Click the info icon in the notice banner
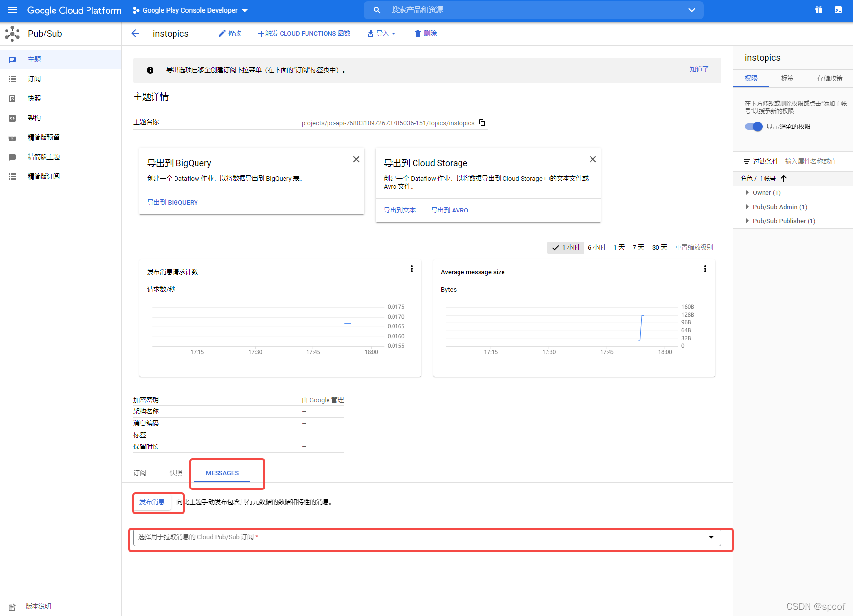Viewport: 853px width, 616px height. click(150, 70)
